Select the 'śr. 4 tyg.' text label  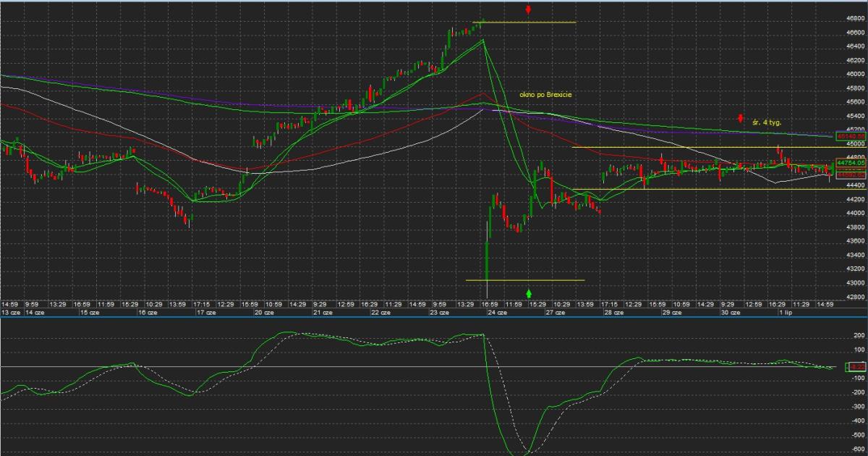[767, 123]
